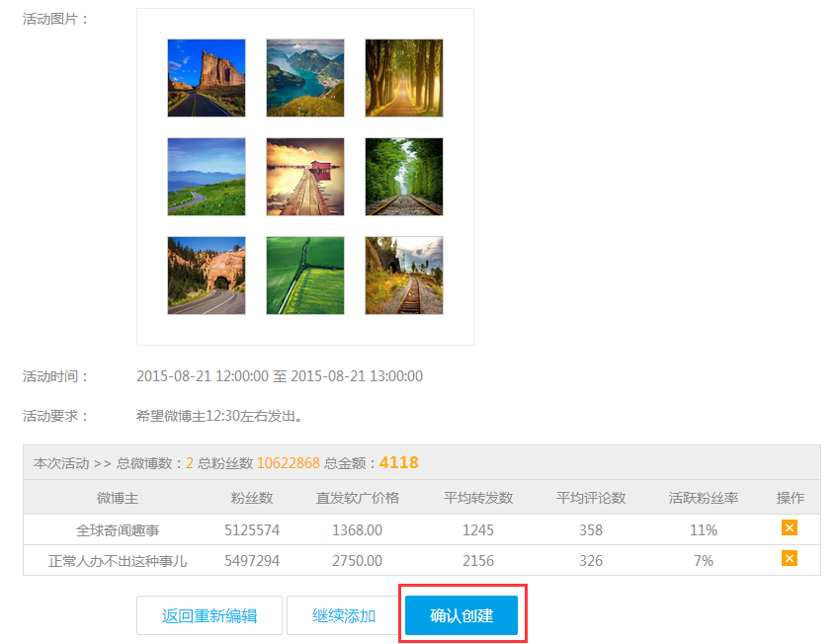Viewport: 835px width, 644px height.
Task: Select the aerial green fields thumbnail
Action: tap(305, 276)
